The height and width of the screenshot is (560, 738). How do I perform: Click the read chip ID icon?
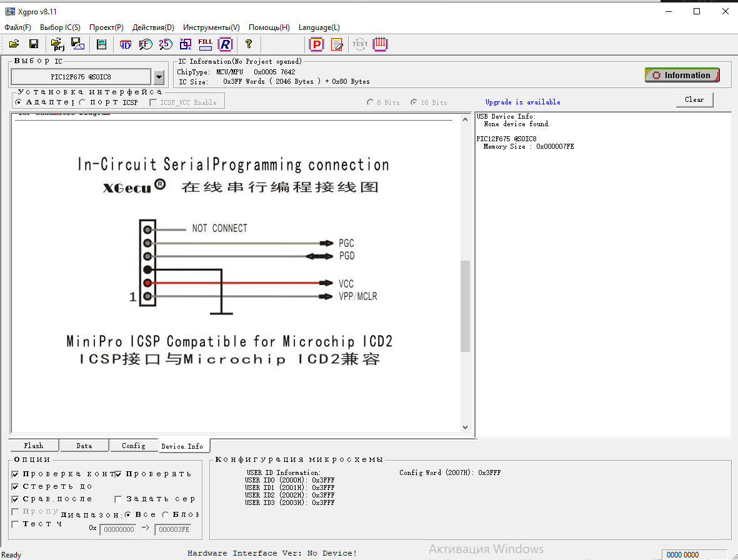126,44
